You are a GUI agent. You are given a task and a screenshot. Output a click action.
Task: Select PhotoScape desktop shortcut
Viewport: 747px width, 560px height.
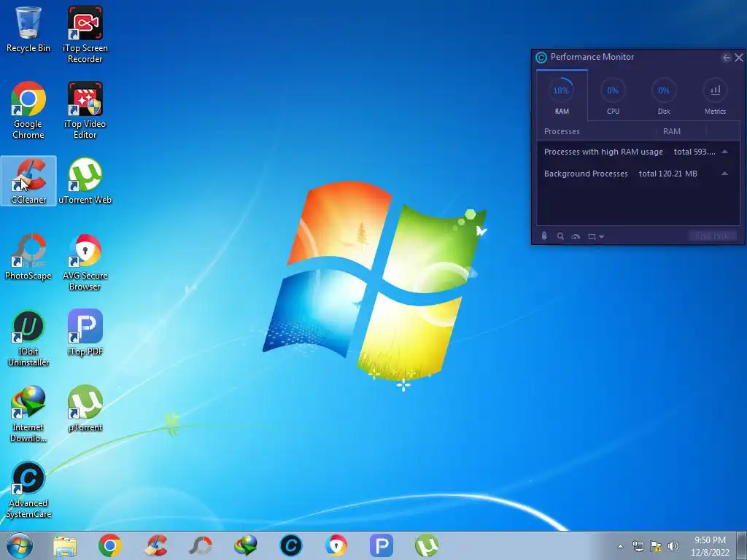pos(28,257)
